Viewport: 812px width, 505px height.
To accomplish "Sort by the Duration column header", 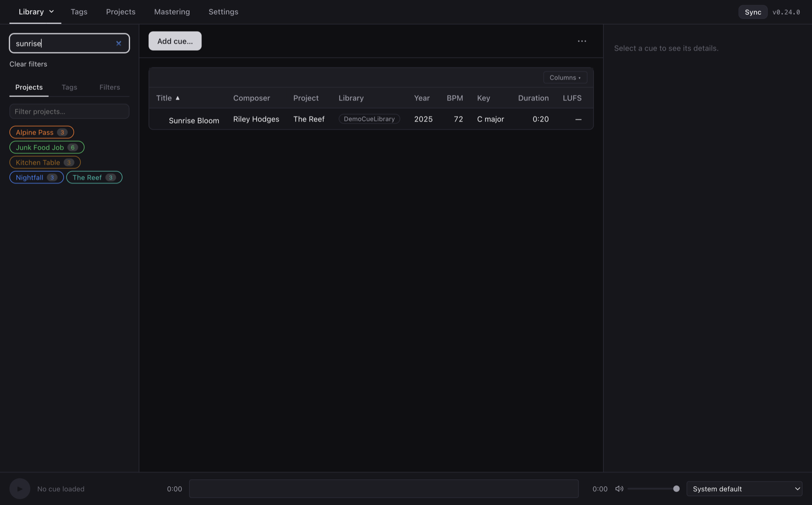I will [x=533, y=98].
